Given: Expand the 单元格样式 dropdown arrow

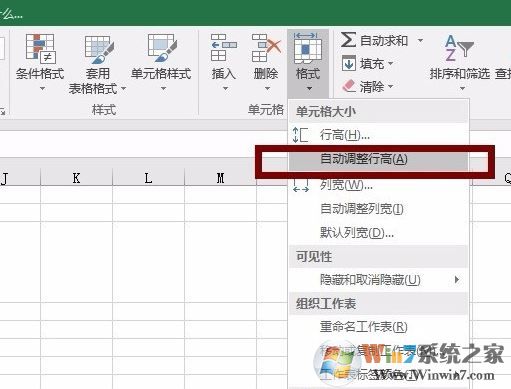Looking at the screenshot, I should coord(163,89).
